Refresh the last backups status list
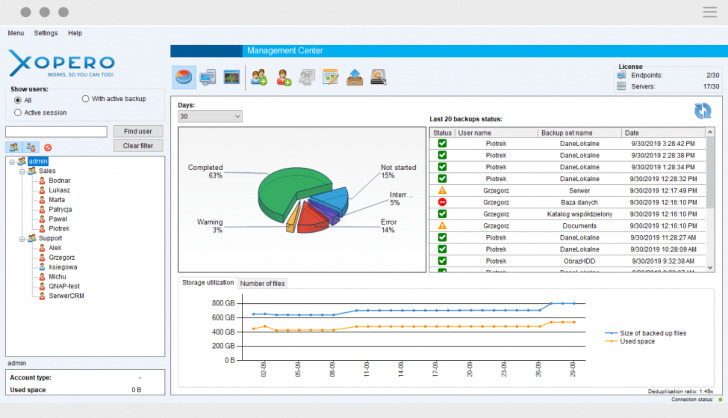Image resolution: width=728 pixels, height=418 pixels. pos(703,112)
